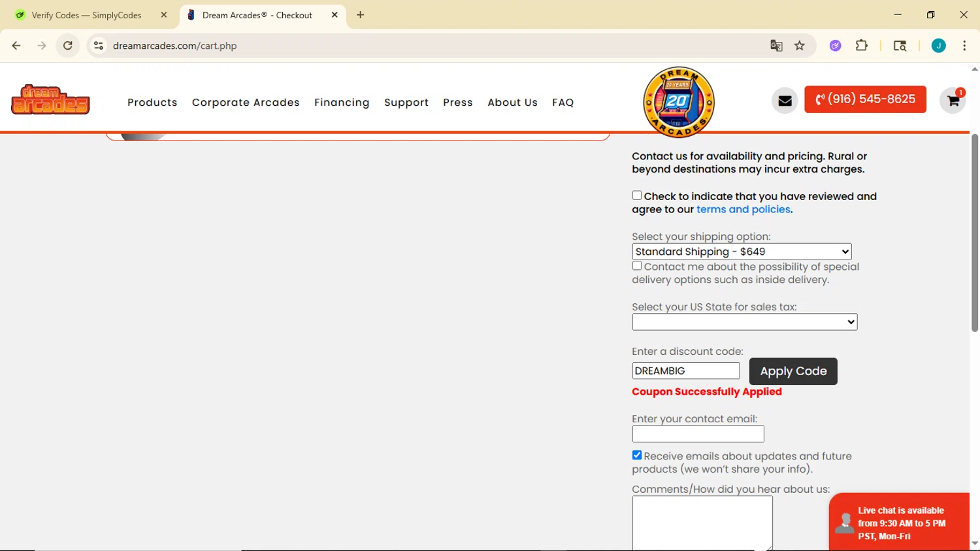Open the Chrome profile avatar
Image resolution: width=980 pixels, height=551 pixels.
939,46
